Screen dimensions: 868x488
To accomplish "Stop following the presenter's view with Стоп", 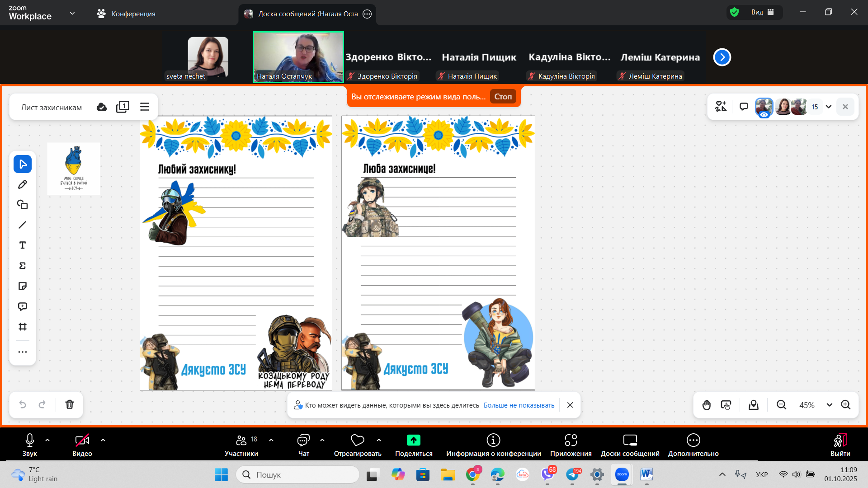I will pyautogui.click(x=503, y=97).
